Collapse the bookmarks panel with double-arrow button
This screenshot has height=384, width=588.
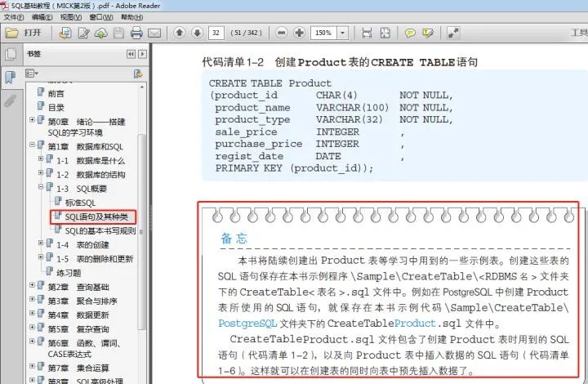[131, 54]
